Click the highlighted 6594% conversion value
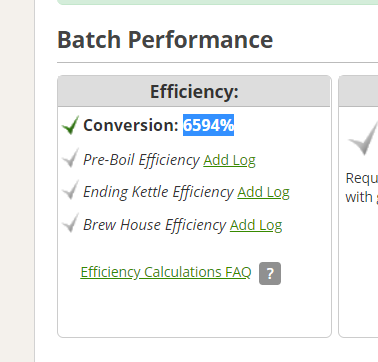The height and width of the screenshot is (362, 378). (x=208, y=125)
